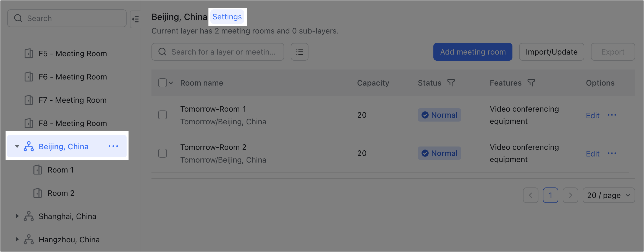Open Settings for Beijing, China
Image resolution: width=644 pixels, height=252 pixels.
227,17
